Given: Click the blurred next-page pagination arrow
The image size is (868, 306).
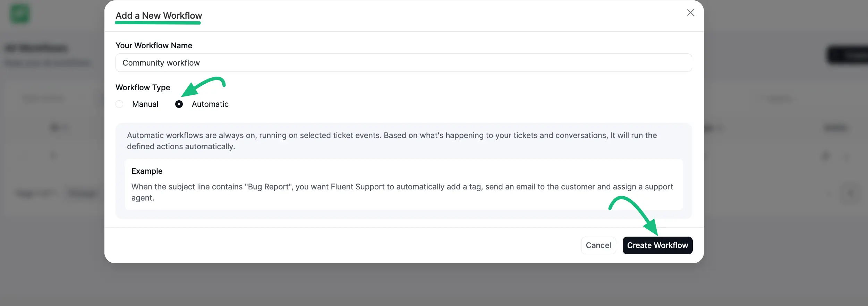Looking at the screenshot, I should (x=851, y=193).
